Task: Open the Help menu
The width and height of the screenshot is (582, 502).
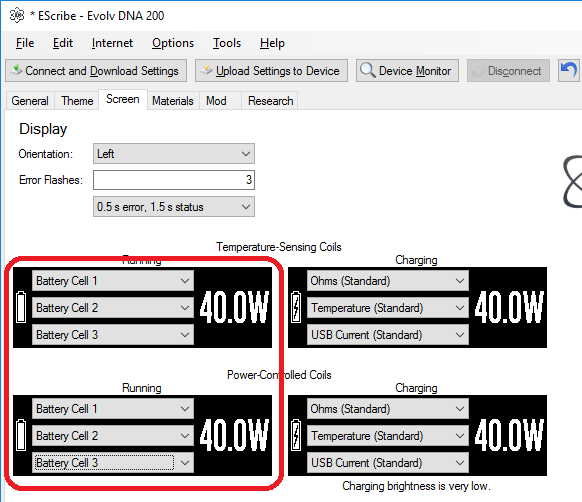Action: pyautogui.click(x=272, y=43)
